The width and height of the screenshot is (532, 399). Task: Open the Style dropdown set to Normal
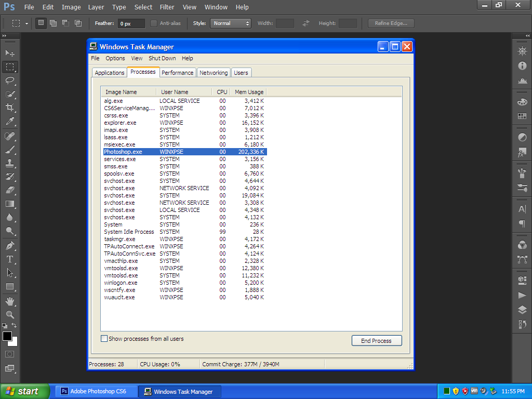(230, 23)
